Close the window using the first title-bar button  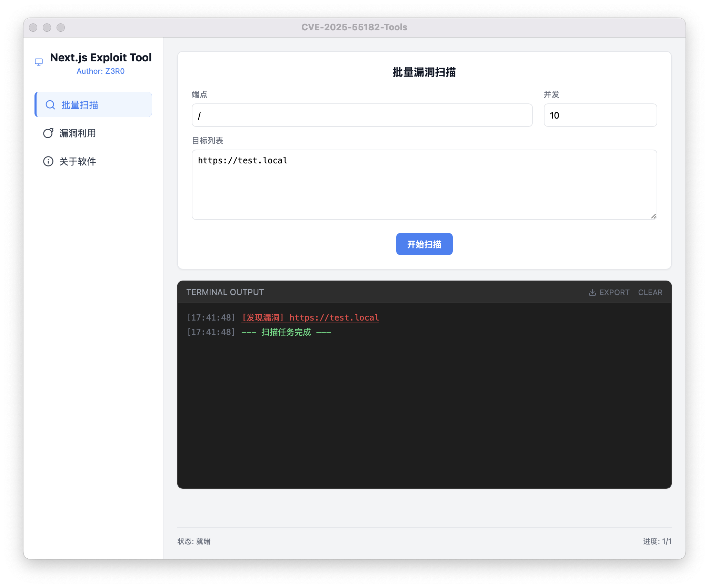pos(33,28)
